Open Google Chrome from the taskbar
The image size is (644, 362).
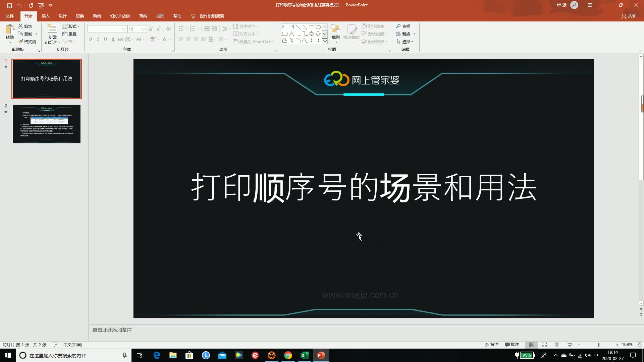288,355
